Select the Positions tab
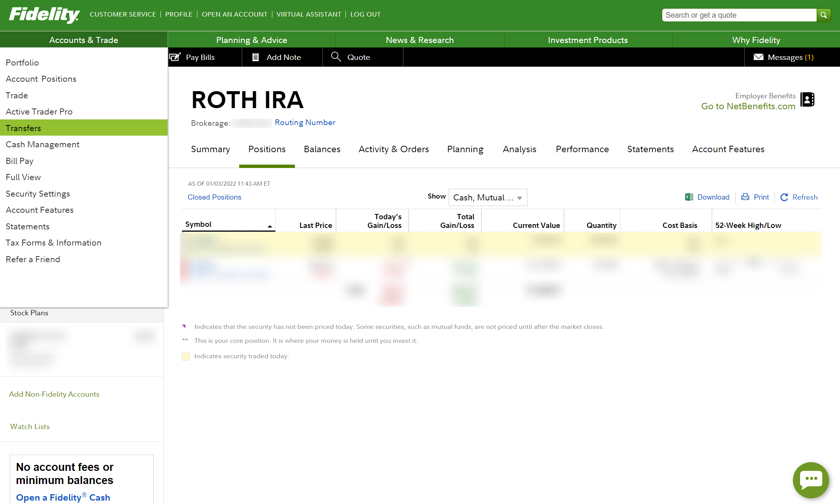The width and height of the screenshot is (840, 504). coord(267,149)
